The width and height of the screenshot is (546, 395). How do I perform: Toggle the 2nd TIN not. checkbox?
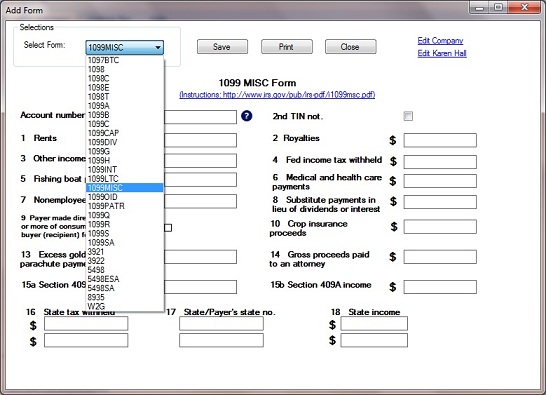(408, 116)
